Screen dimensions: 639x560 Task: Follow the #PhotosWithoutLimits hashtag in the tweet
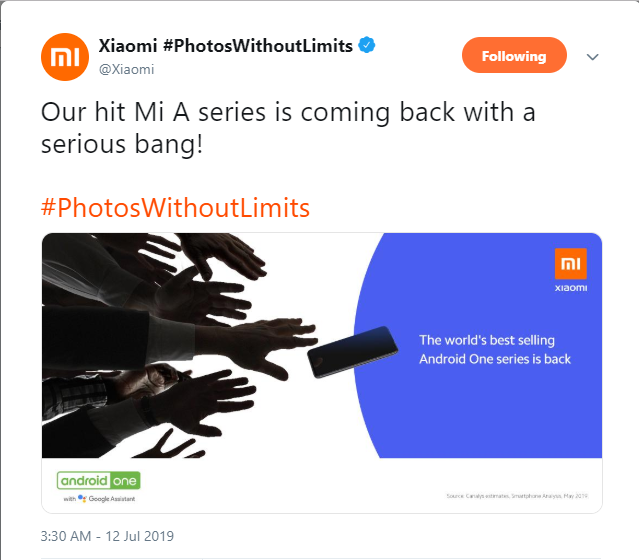click(x=175, y=207)
